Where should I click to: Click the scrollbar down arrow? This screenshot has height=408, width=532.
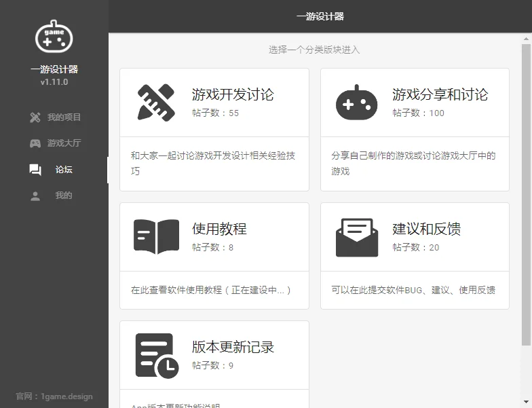pos(526,402)
